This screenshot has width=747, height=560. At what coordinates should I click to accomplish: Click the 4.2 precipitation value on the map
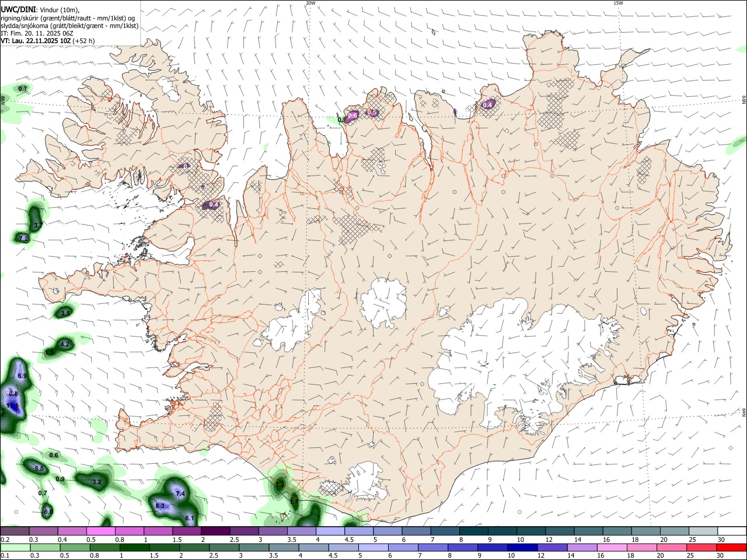65,345
